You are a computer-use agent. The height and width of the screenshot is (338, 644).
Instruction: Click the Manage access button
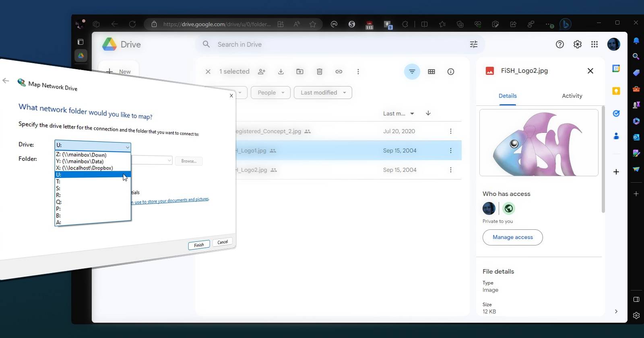coord(513,237)
